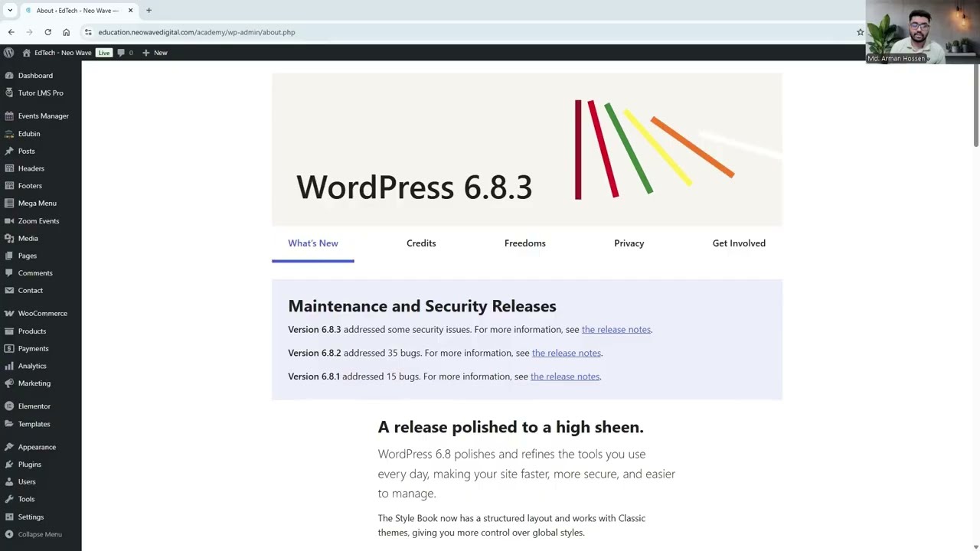980x551 pixels.
Task: Open the Appearance menu item
Action: (41, 447)
